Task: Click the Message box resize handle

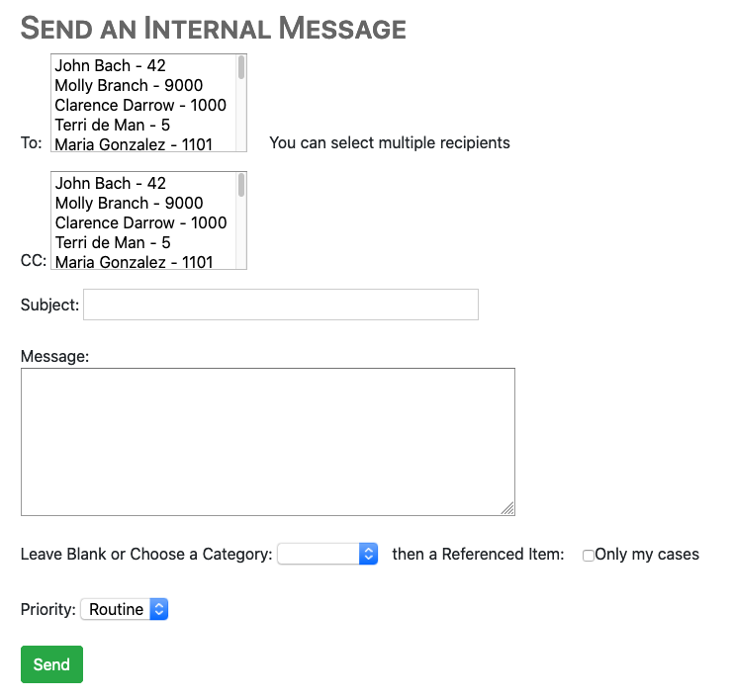Action: pos(508,509)
